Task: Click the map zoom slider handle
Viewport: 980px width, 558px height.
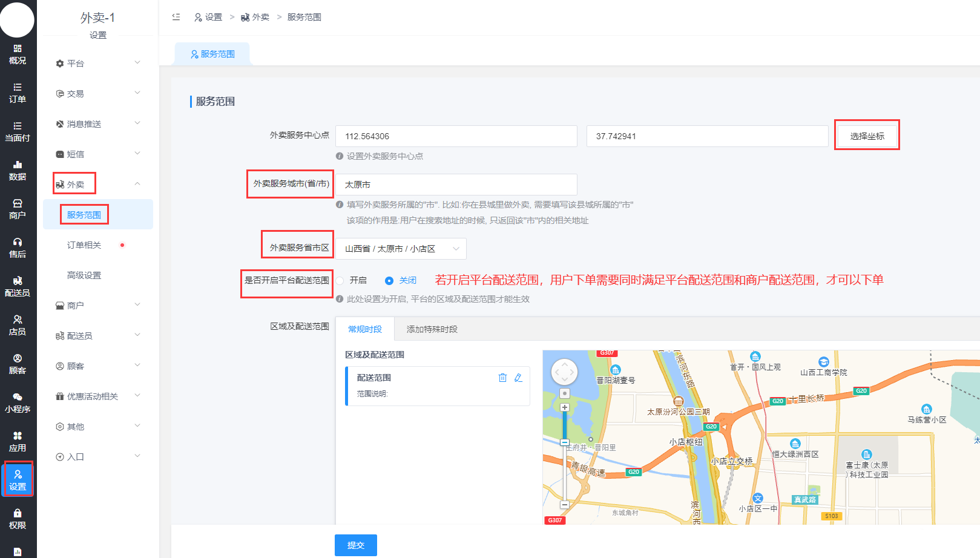Action: 565,442
